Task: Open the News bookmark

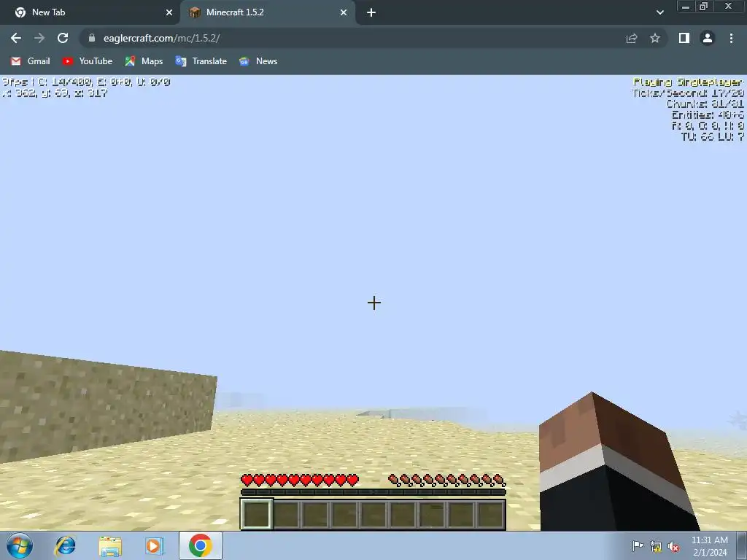Action: pos(258,61)
